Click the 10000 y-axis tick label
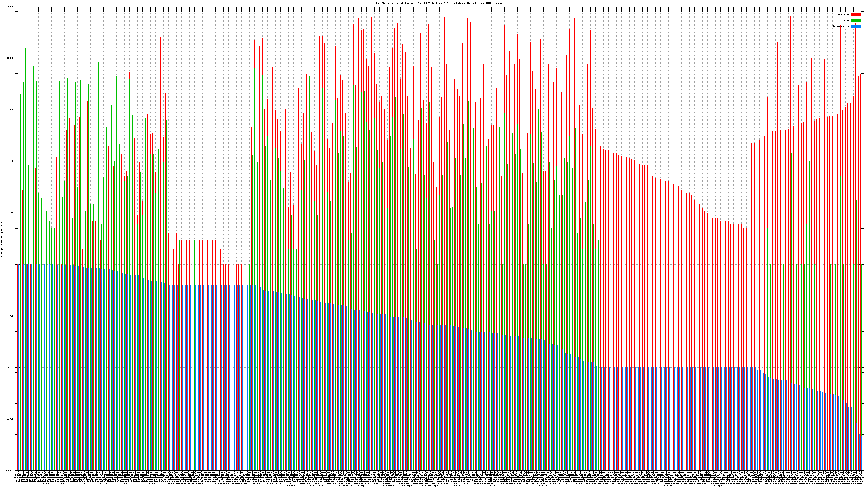 10,58
